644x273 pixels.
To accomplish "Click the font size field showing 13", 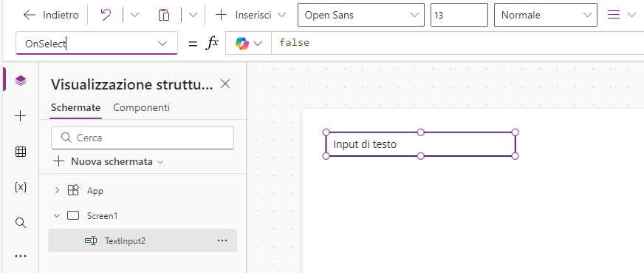I will tap(459, 15).
